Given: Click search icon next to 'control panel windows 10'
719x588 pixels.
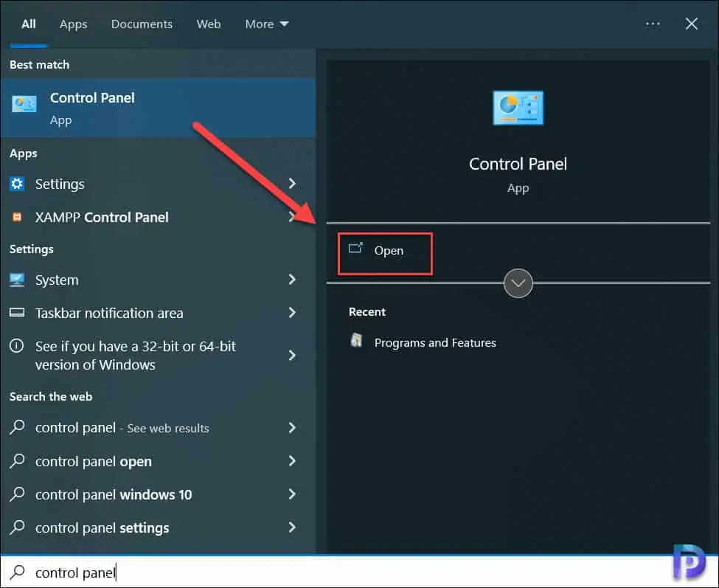Looking at the screenshot, I should pyautogui.click(x=18, y=494).
